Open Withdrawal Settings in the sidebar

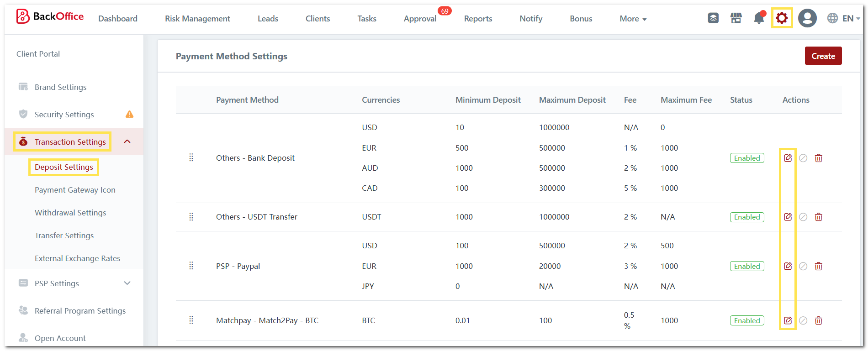tap(70, 213)
